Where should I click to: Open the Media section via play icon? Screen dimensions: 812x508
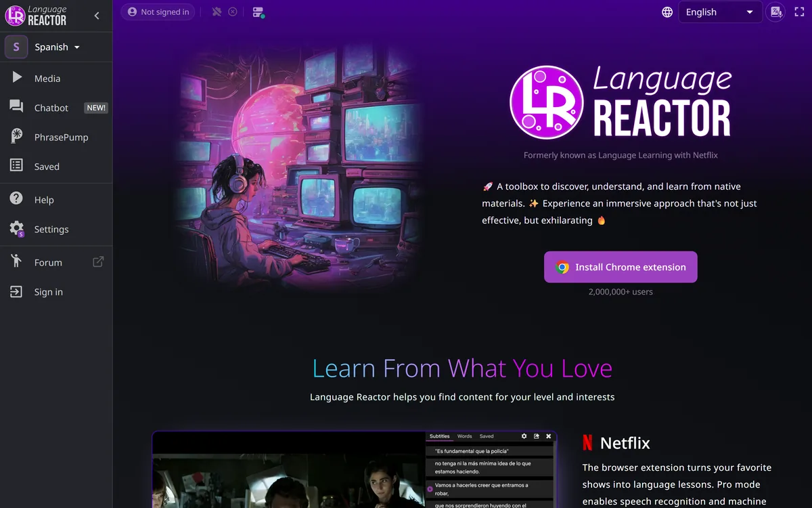(17, 78)
